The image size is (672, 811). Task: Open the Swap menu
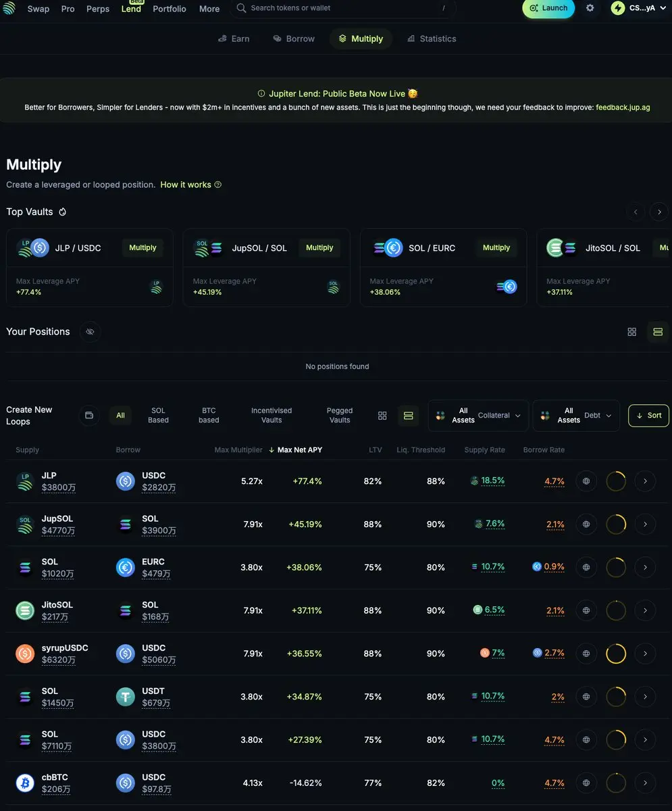pos(38,9)
